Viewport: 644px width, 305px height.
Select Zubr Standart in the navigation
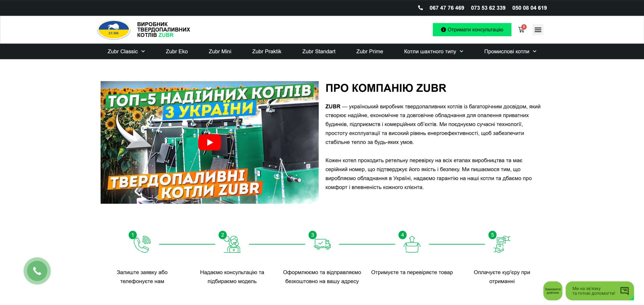pyautogui.click(x=318, y=51)
